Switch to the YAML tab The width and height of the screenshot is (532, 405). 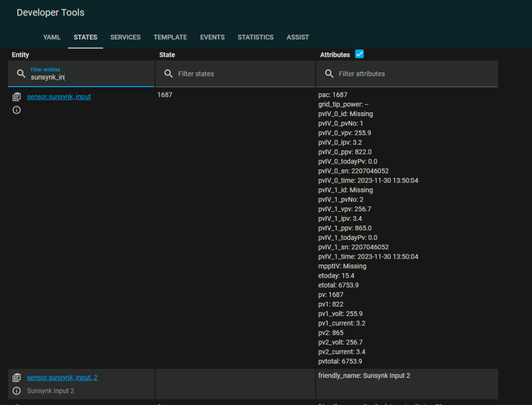[52, 37]
